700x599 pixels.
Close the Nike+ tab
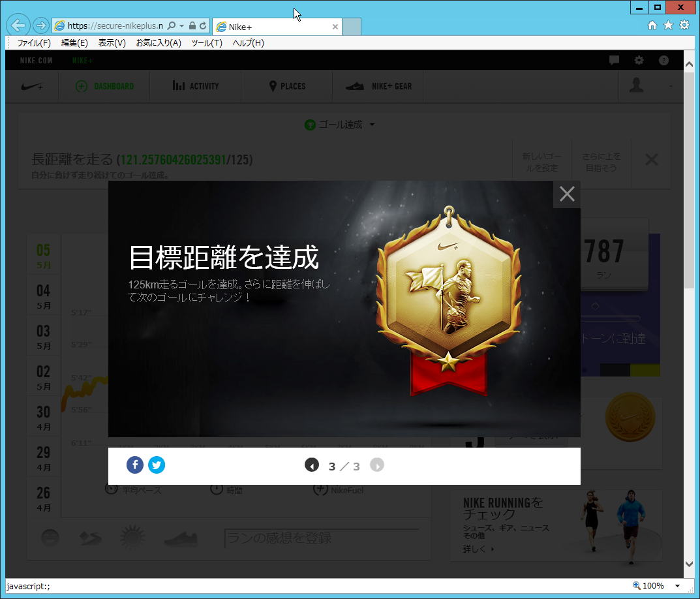click(x=335, y=27)
